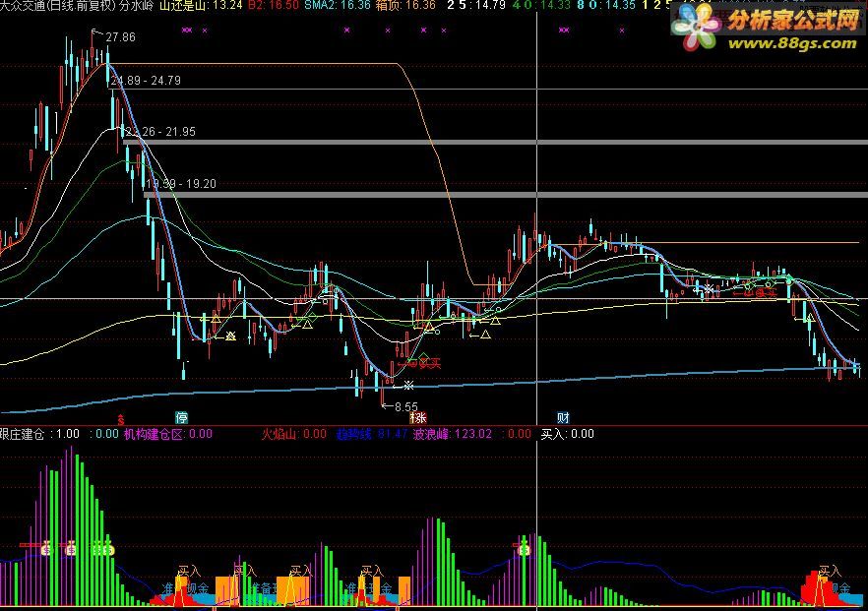This screenshot has height=611, width=868.
Task: Click the 机构建仓区 0.00 label
Action: click(x=168, y=434)
